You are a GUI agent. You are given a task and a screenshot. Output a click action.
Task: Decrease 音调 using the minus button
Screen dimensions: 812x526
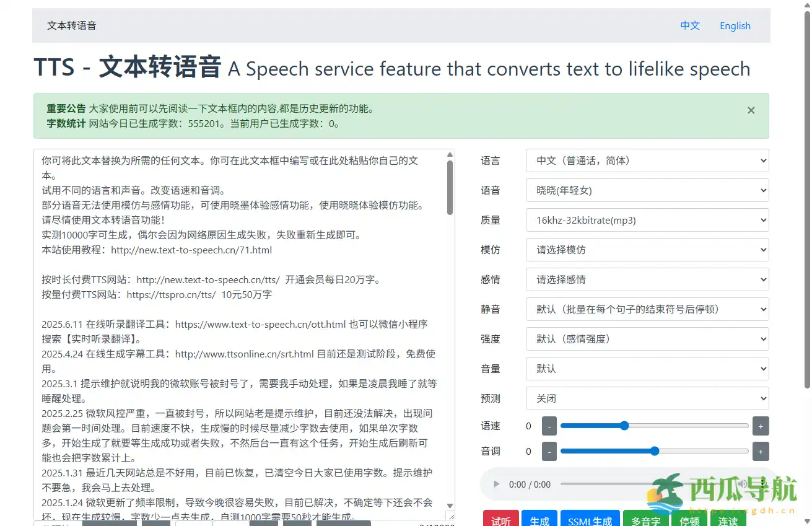click(549, 451)
